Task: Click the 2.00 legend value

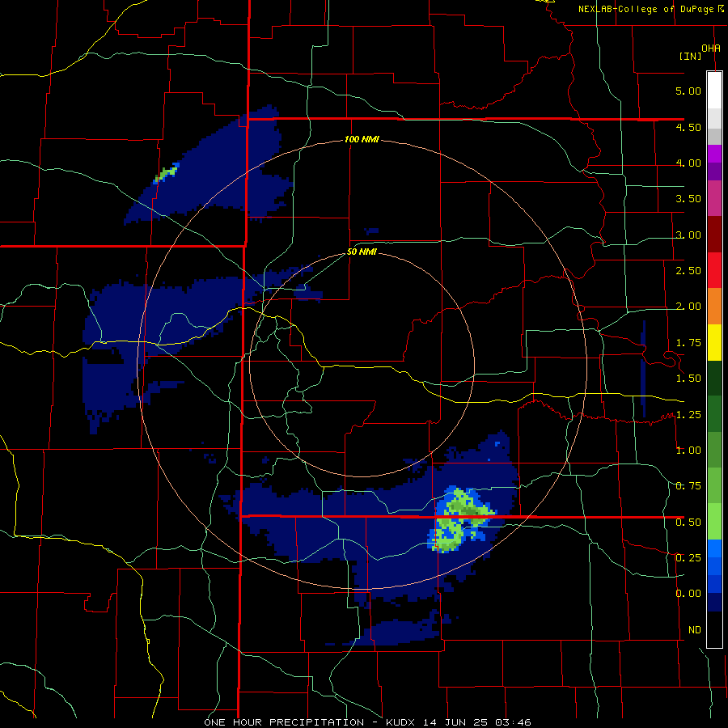Action: [x=688, y=306]
